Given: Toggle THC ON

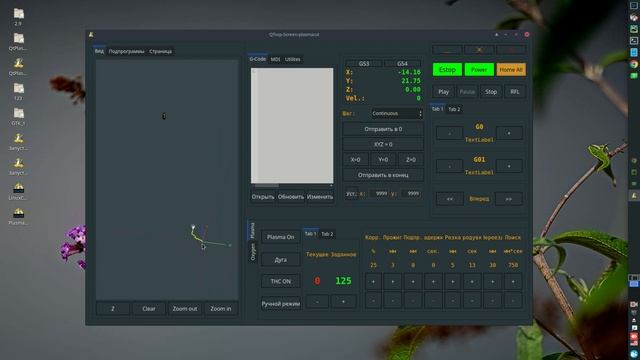Looking at the screenshot, I should click(280, 281).
